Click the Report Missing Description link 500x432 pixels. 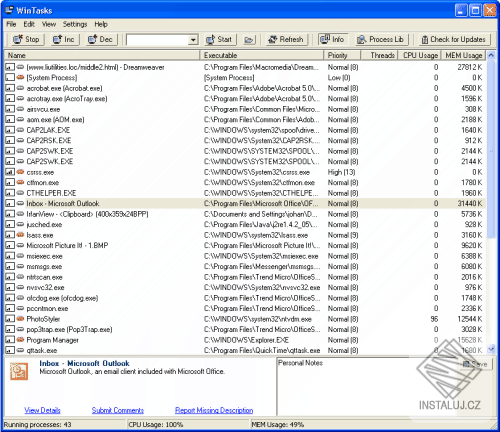pyautogui.click(x=214, y=410)
